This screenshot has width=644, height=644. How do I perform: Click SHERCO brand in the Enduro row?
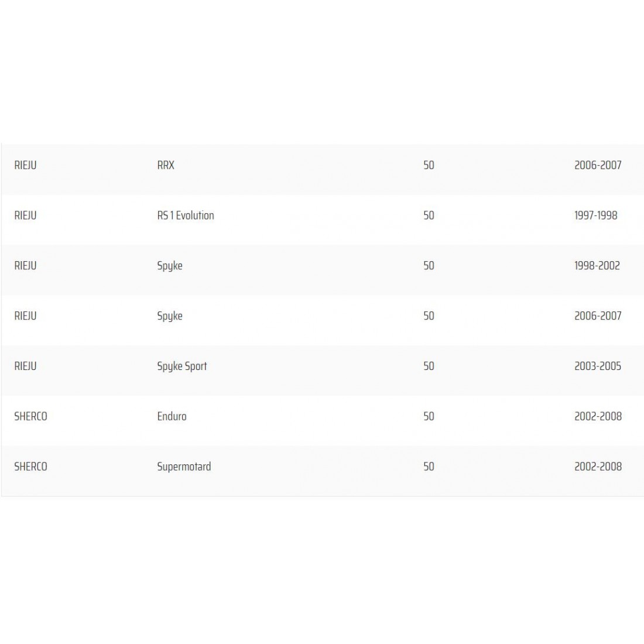coord(30,417)
